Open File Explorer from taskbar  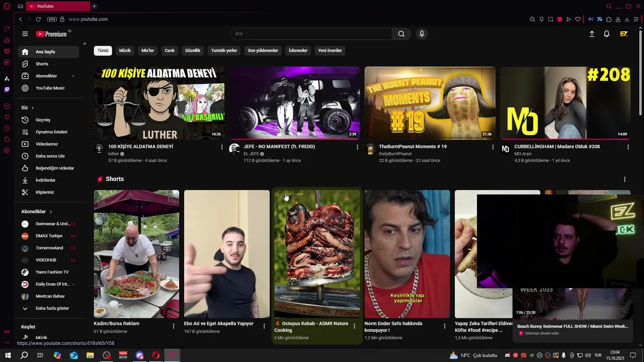(x=90, y=355)
